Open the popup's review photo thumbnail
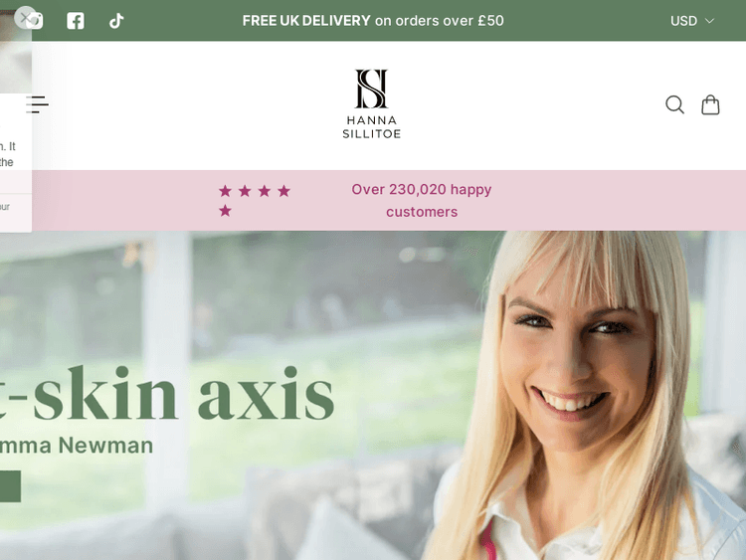The height and width of the screenshot is (560, 746). 16,52
